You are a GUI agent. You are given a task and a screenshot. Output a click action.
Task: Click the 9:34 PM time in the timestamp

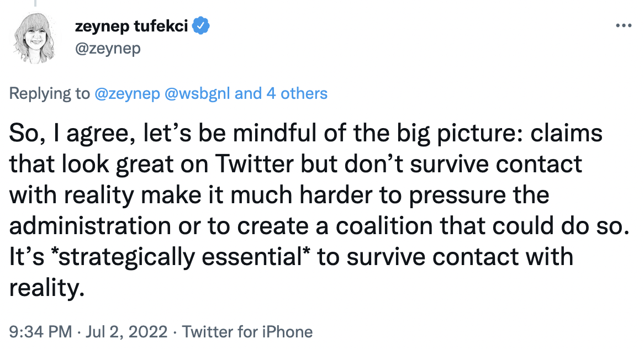click(40, 331)
